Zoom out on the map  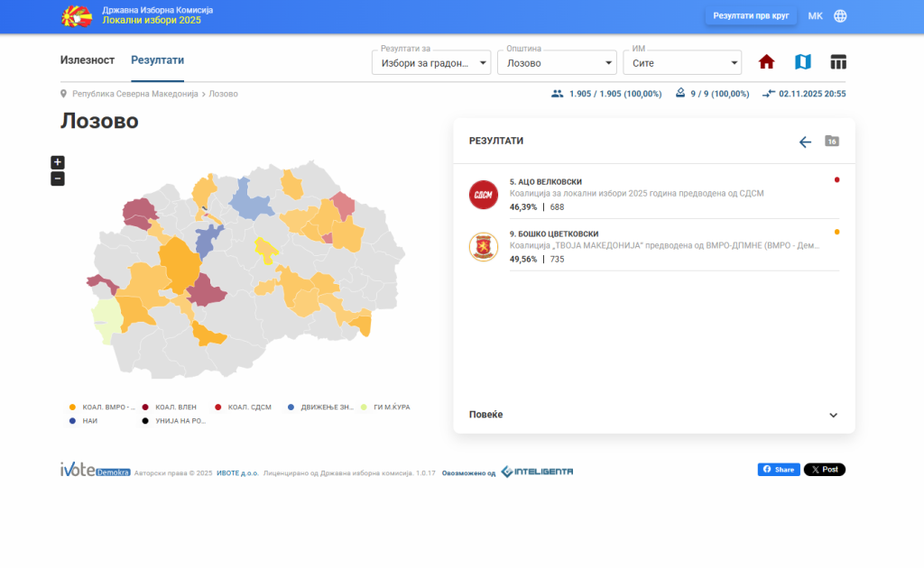click(x=58, y=179)
